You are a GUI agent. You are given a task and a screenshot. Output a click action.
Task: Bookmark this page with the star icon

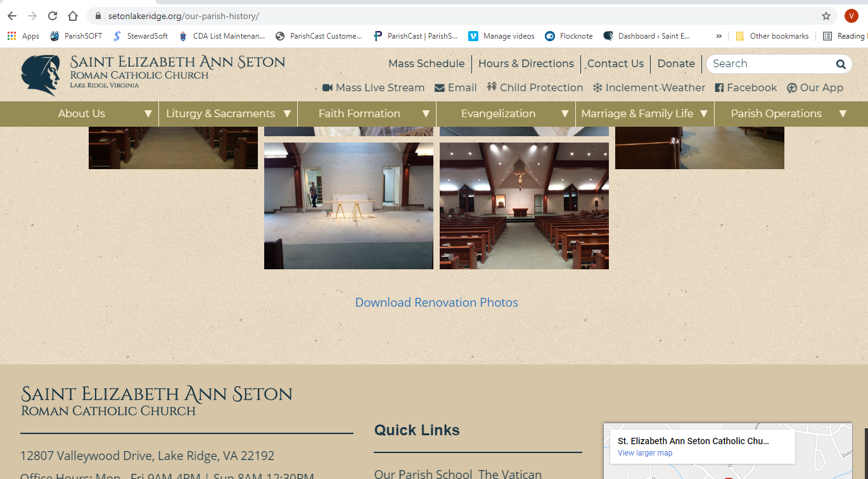tap(826, 16)
